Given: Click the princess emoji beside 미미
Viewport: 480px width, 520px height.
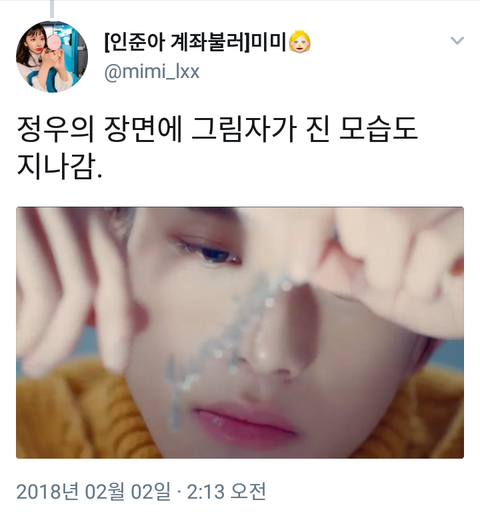Looking at the screenshot, I should (x=300, y=42).
